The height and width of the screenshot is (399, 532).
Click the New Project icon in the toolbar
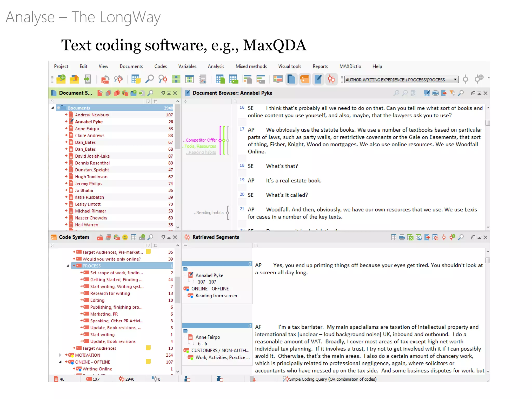click(x=61, y=79)
